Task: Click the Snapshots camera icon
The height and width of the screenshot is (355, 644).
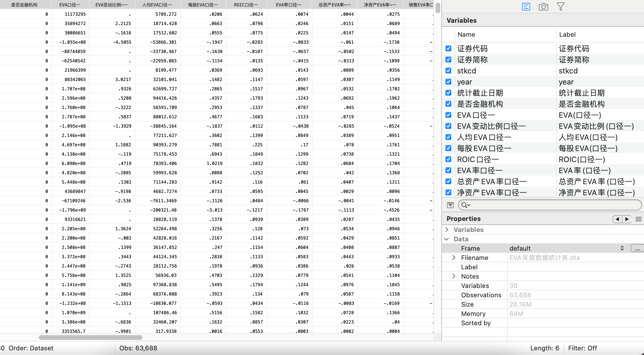Action: click(x=543, y=7)
